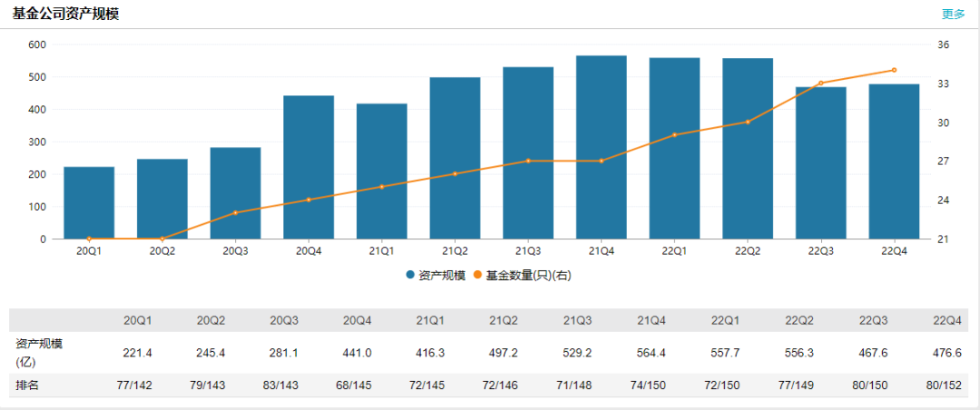Click chart x-axis label 22Q3

[820, 250]
